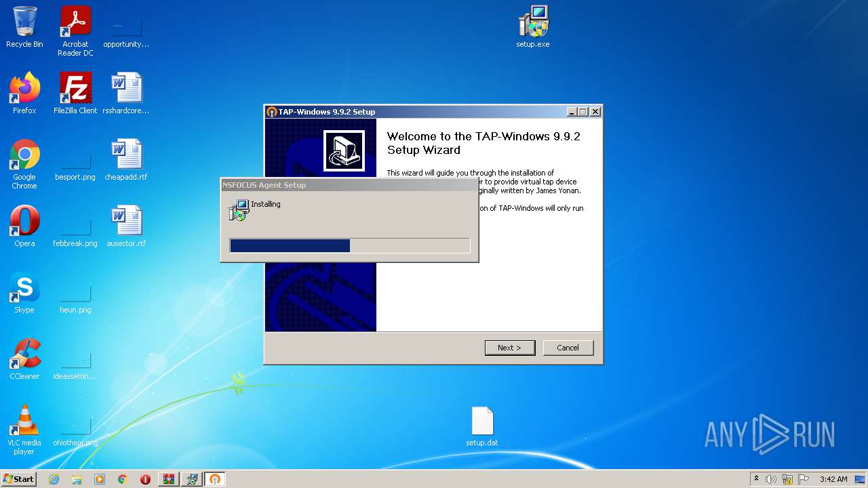Cancel the TAP-Windows setup wizard
868x488 pixels.
pos(568,348)
